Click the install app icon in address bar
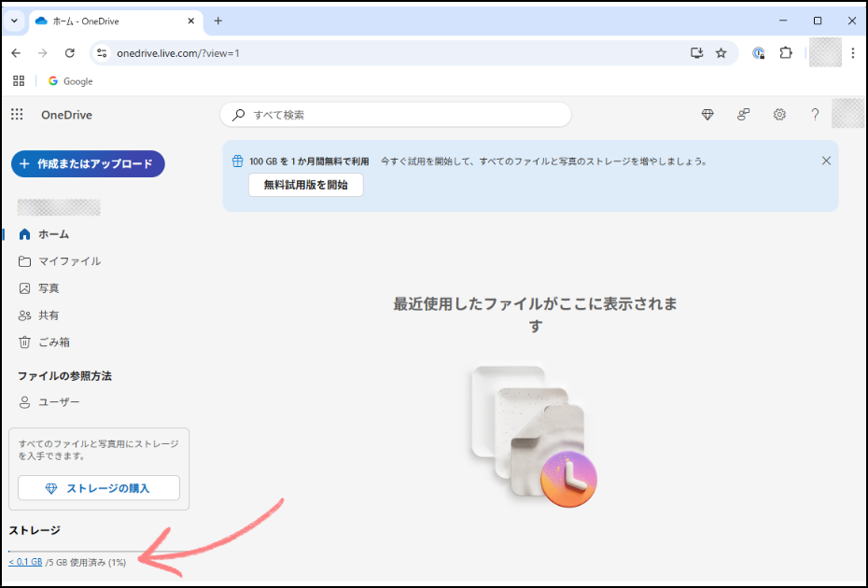The image size is (868, 588). tap(697, 53)
